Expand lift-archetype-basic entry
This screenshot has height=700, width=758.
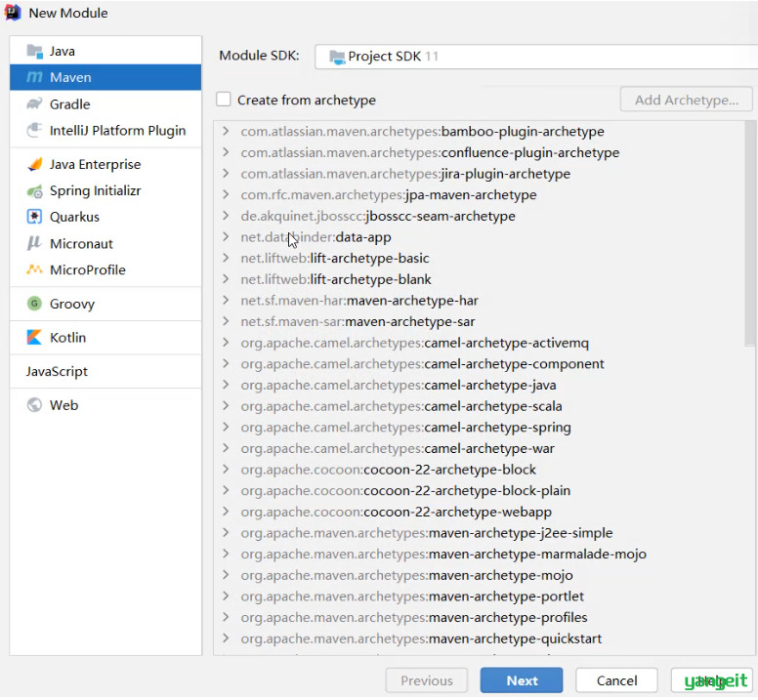click(226, 258)
